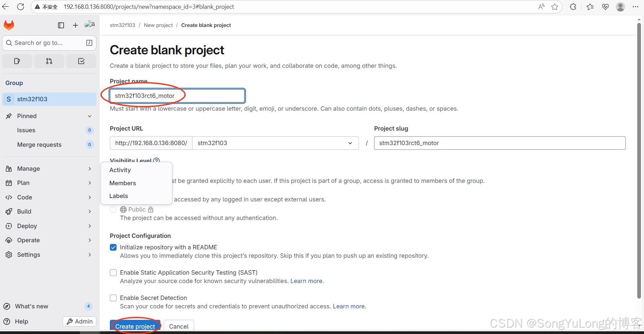Click the browser back arrow
This screenshot has width=644, height=334.
point(6,7)
